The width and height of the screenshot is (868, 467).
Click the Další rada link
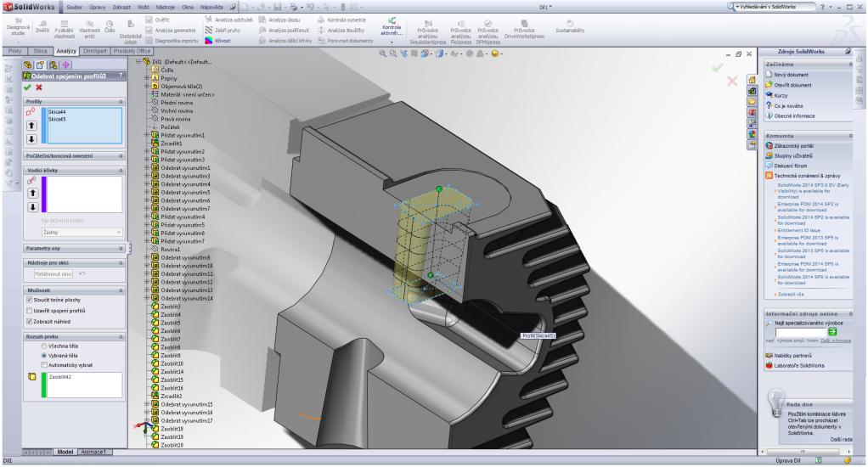tap(841, 439)
